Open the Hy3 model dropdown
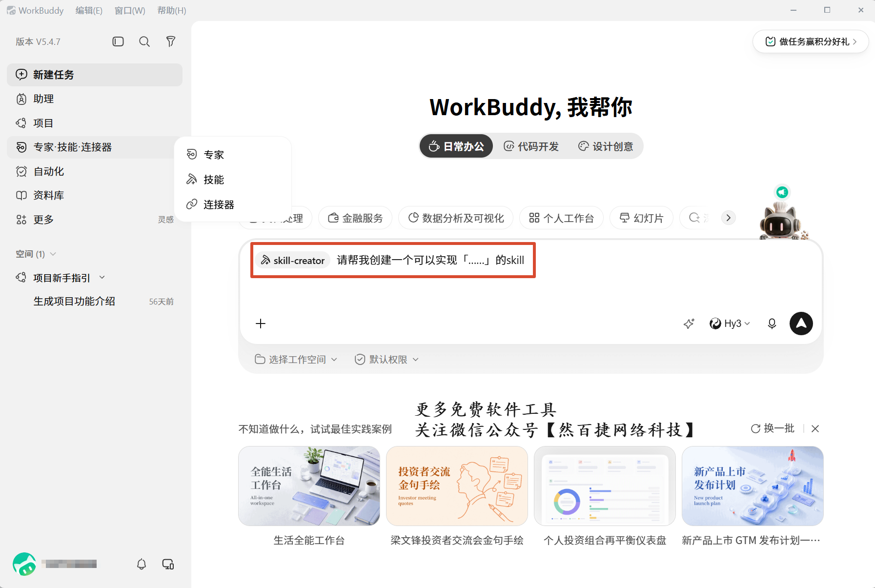Viewport: 875px width, 588px height. coord(730,324)
